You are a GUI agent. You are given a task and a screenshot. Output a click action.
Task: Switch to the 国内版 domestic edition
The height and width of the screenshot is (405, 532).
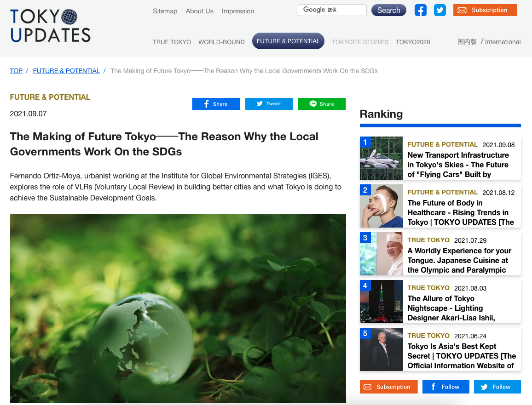[x=467, y=42]
